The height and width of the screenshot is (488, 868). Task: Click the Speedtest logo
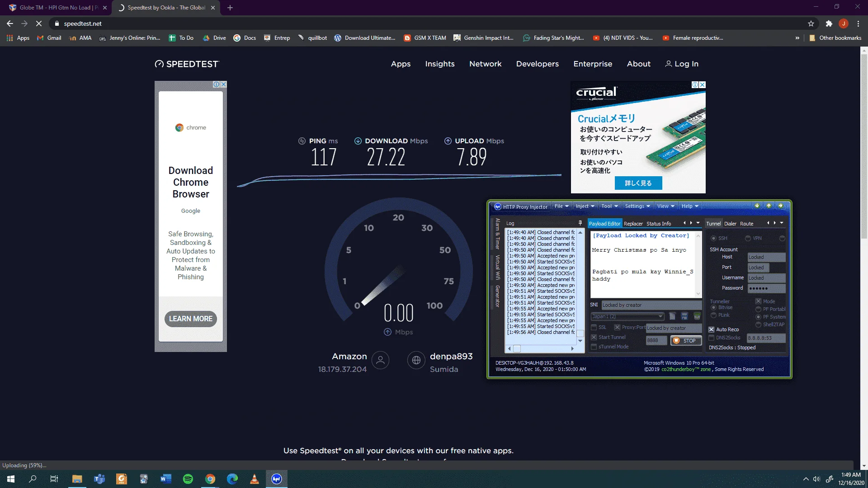(x=187, y=64)
